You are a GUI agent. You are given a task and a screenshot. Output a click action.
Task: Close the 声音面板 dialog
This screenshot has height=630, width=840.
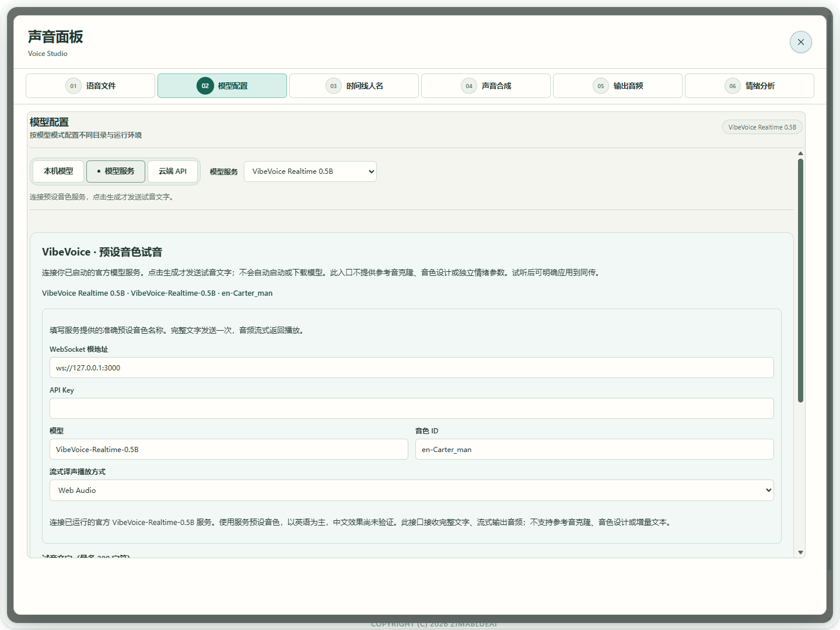pyautogui.click(x=800, y=42)
